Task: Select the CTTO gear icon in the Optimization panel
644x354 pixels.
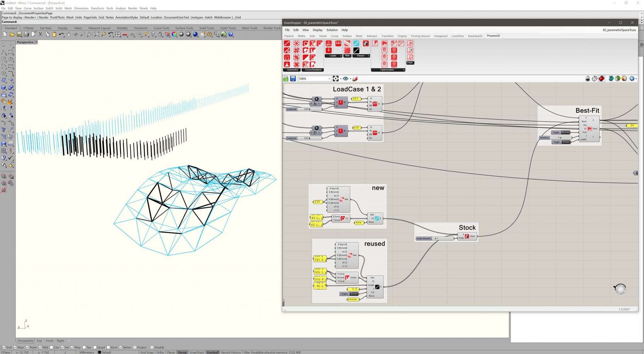Action: point(394,51)
